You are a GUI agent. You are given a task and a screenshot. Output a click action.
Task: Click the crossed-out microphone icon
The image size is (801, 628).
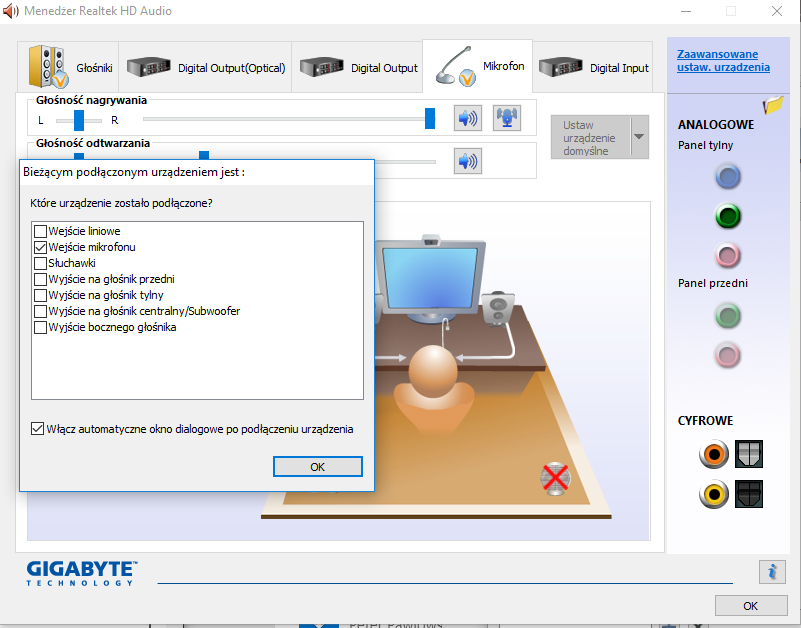[x=555, y=479]
